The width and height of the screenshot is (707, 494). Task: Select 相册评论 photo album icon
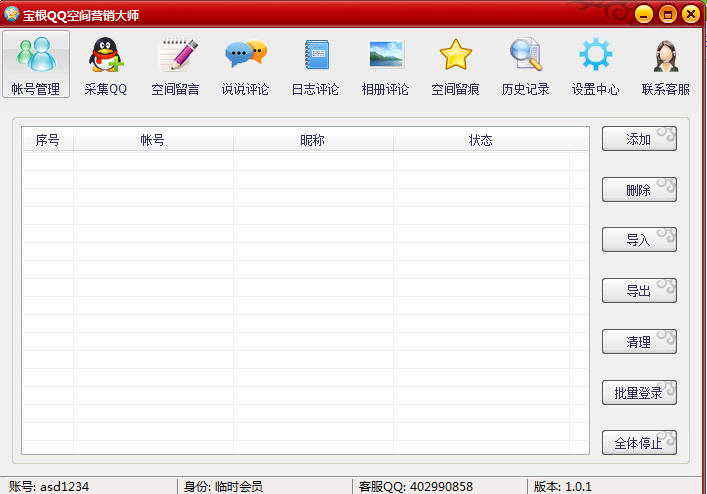click(386, 54)
